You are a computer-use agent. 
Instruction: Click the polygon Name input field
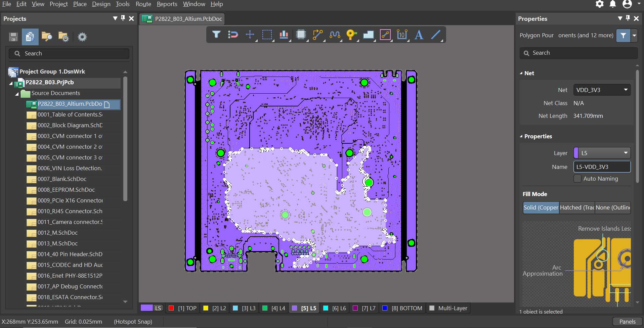point(601,167)
